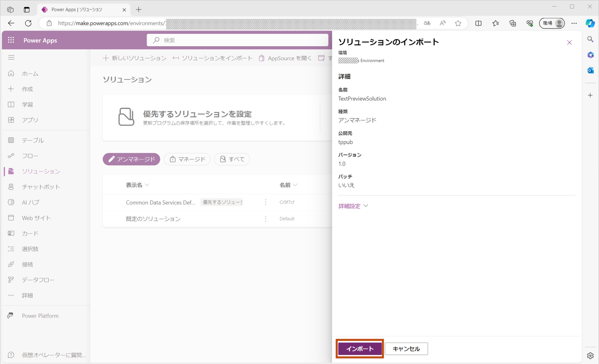Sort by 表示名 column header
The width and height of the screenshot is (599, 364).
click(x=138, y=185)
